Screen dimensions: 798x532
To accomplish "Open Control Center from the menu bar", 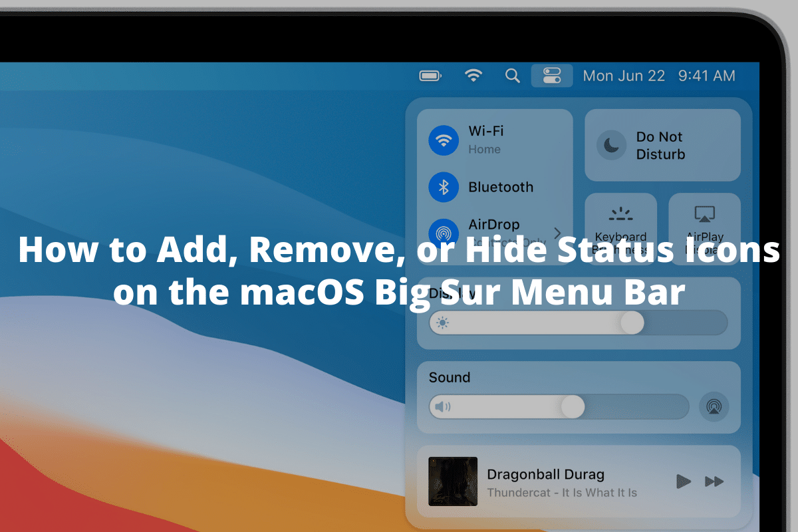I will (552, 75).
